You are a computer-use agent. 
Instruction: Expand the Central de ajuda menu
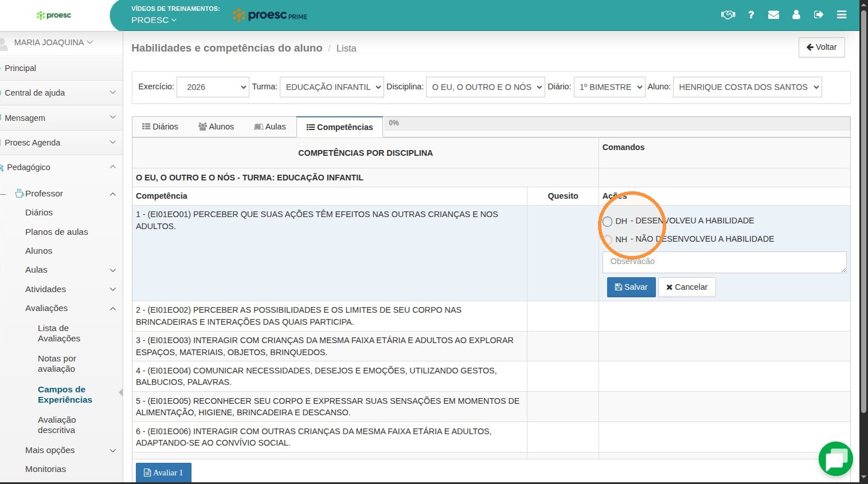coord(60,93)
